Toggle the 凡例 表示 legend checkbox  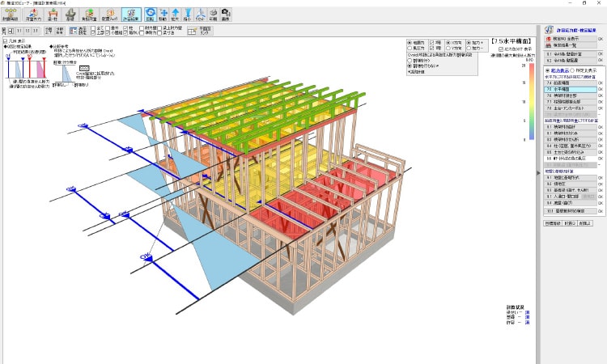tap(6, 41)
